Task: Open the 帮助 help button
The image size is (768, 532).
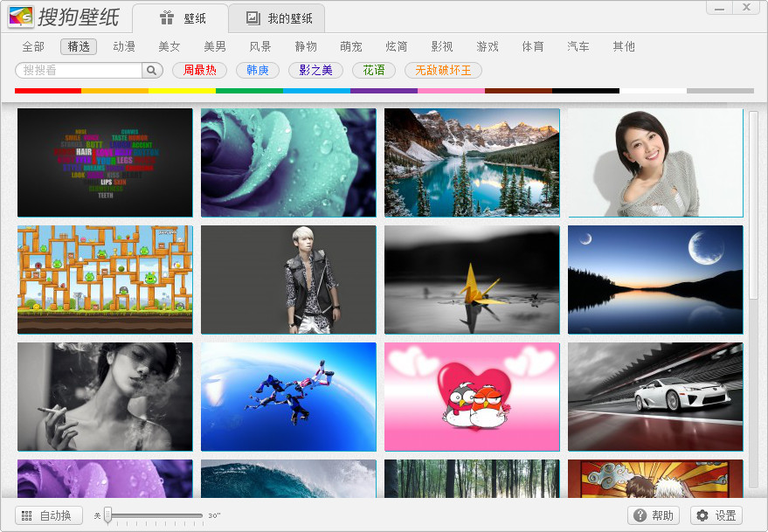Action: [654, 515]
